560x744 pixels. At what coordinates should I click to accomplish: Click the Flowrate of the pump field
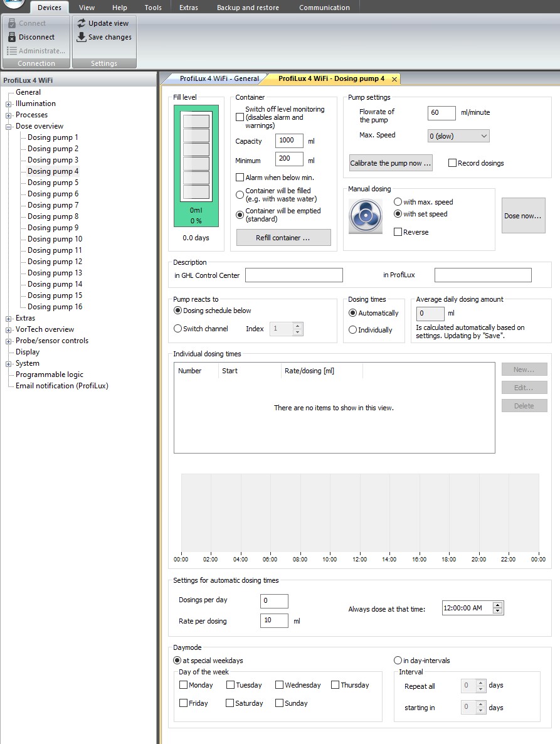click(441, 113)
